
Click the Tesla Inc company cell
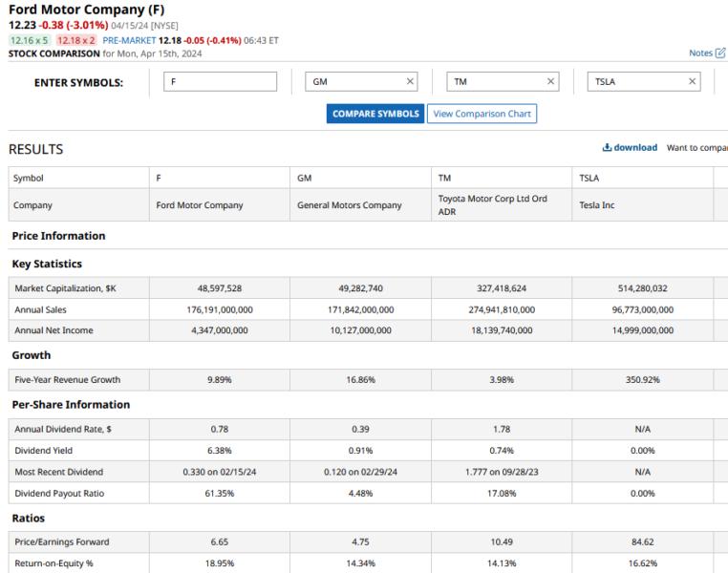tap(599, 205)
